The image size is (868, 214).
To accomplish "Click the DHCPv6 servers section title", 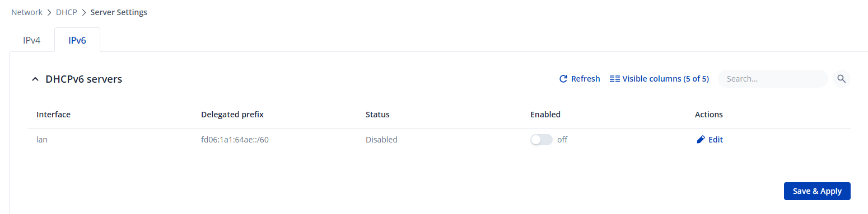I will (84, 79).
